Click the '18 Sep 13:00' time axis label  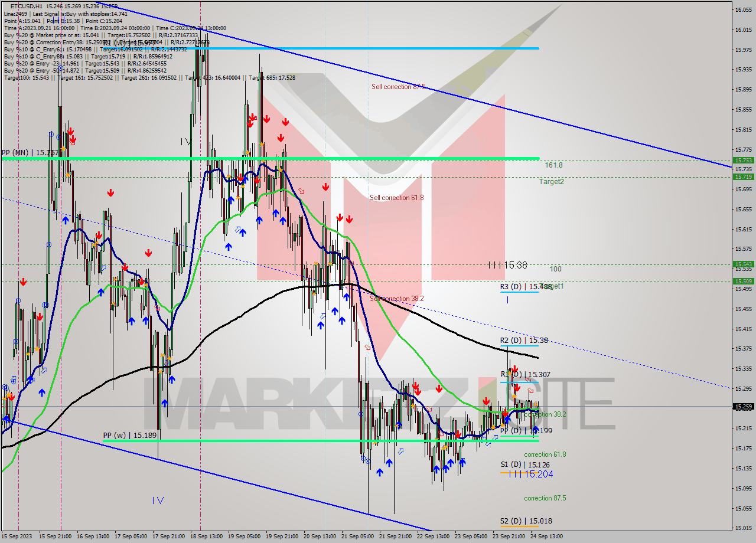point(207,537)
